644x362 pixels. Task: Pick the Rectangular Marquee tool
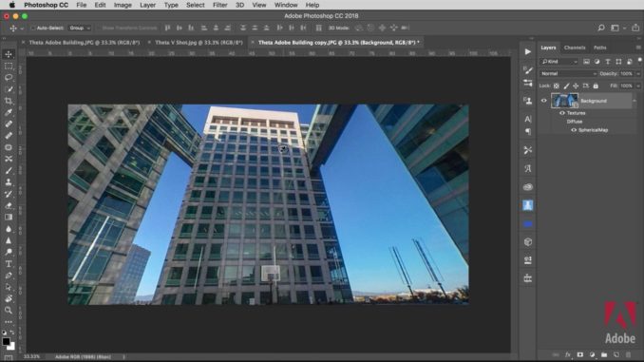[x=9, y=66]
